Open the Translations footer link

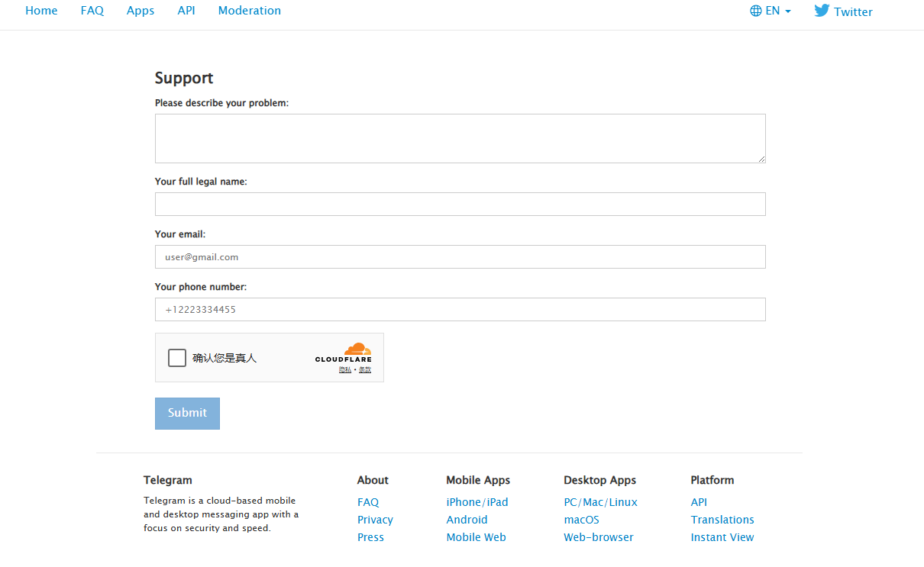tap(722, 520)
